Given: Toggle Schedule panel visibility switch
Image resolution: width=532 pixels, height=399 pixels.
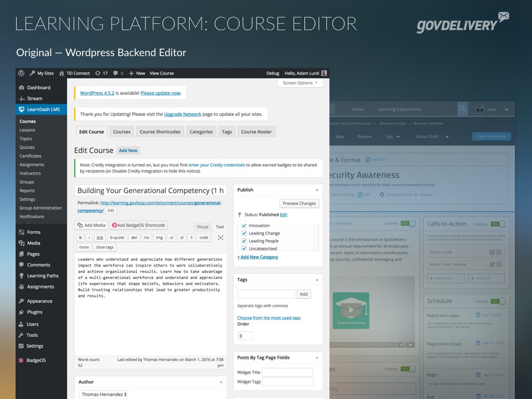Looking at the screenshot, I should coord(498,301).
